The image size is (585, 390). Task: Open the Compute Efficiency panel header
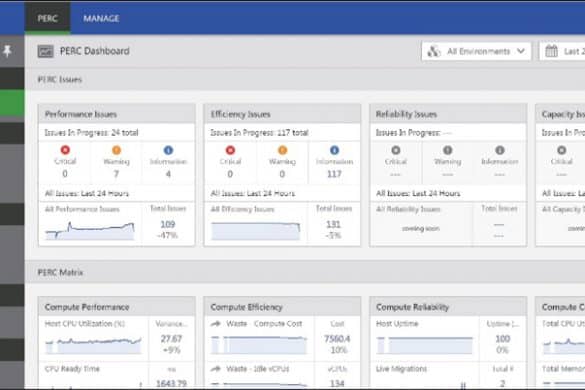(x=282, y=307)
